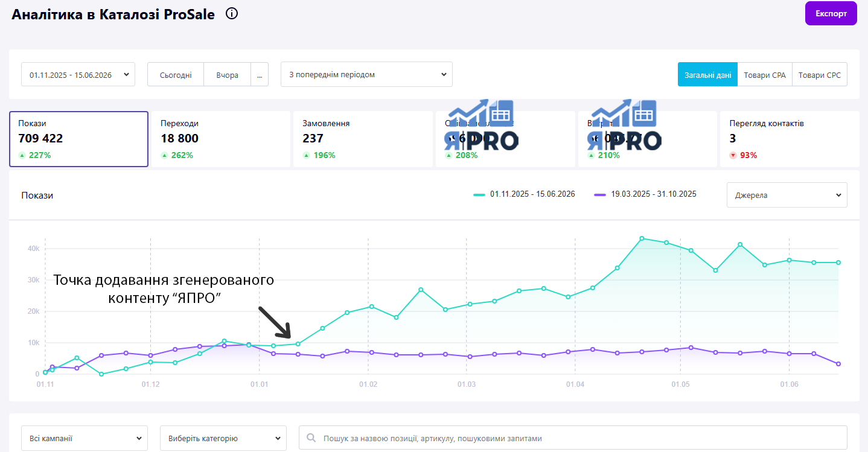The image size is (868, 452).
Task: Open more period options via ellipsis button
Action: pos(260,75)
